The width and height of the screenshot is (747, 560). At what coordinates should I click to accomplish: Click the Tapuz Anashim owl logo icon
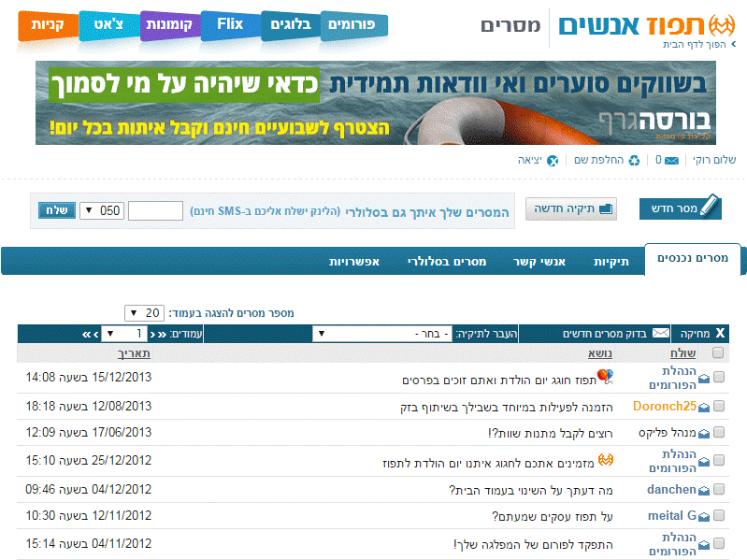[x=722, y=25]
